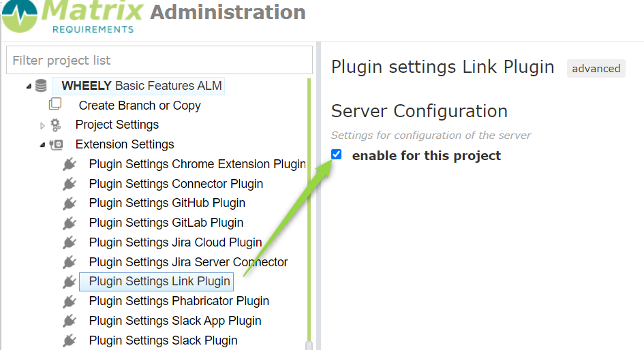
Task: Click the plug icon beside Slack App Plugin
Action: click(x=70, y=321)
